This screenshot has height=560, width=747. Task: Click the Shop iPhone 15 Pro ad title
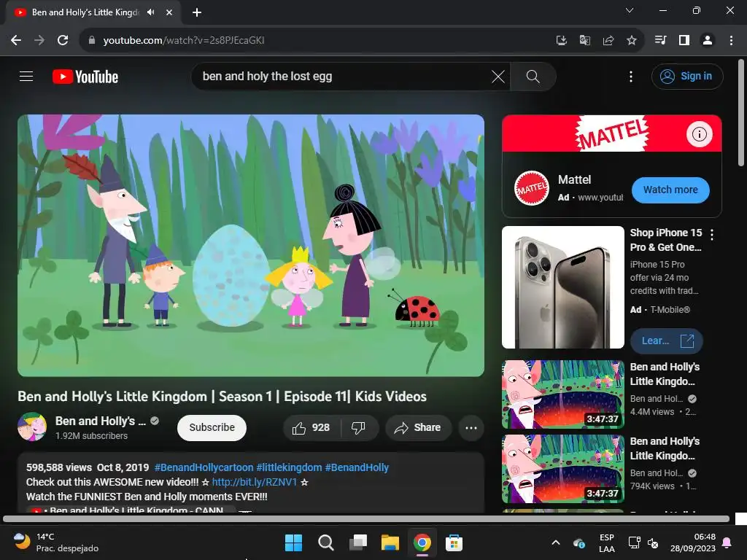click(666, 240)
